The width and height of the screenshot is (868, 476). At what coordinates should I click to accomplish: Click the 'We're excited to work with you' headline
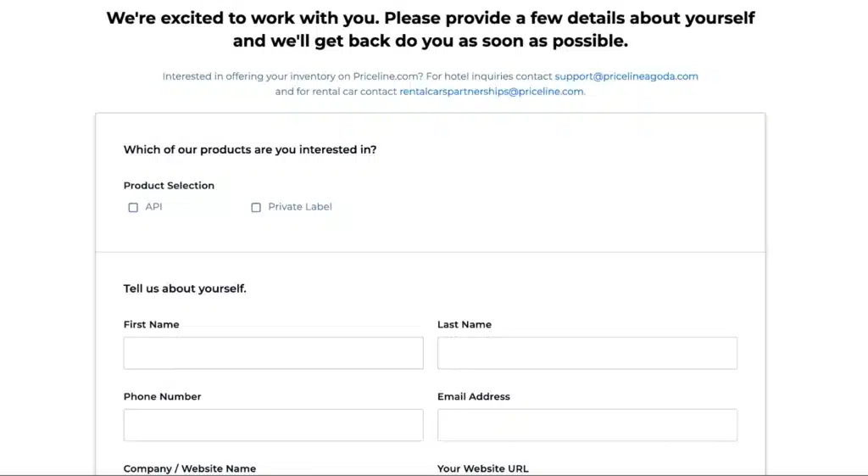point(431,30)
